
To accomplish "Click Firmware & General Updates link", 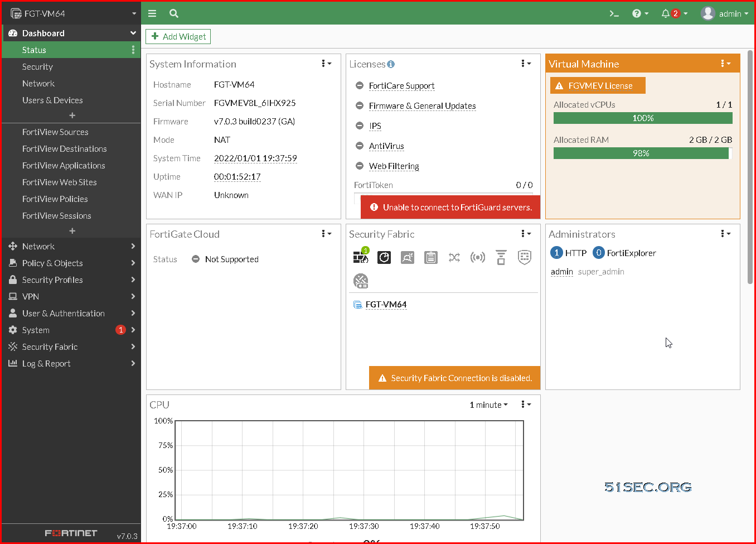I will pyautogui.click(x=422, y=106).
